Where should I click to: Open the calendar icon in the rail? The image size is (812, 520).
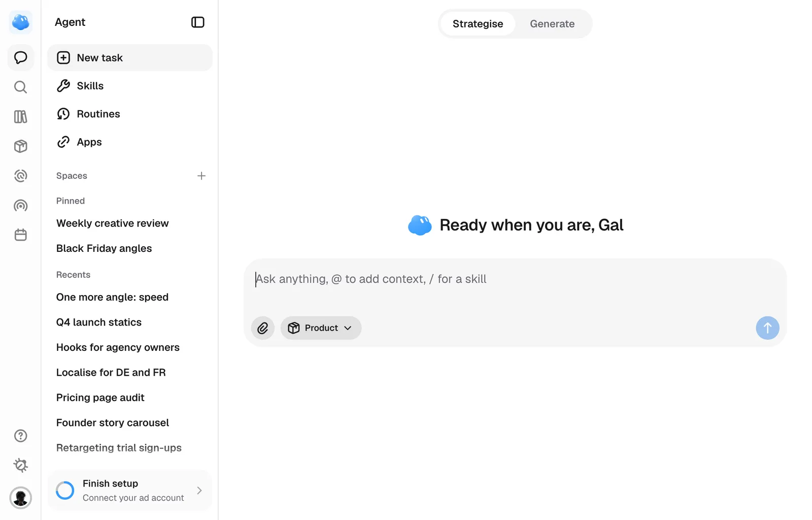pos(21,235)
